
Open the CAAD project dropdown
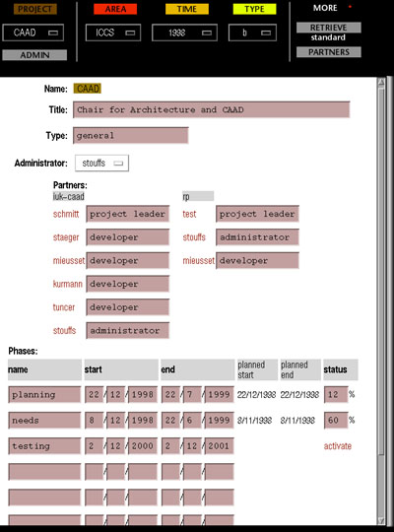click(33, 33)
